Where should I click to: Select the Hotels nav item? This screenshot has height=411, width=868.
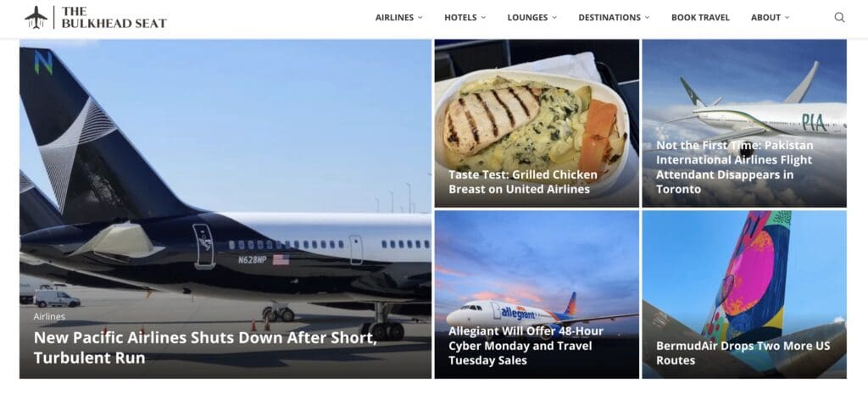(460, 17)
